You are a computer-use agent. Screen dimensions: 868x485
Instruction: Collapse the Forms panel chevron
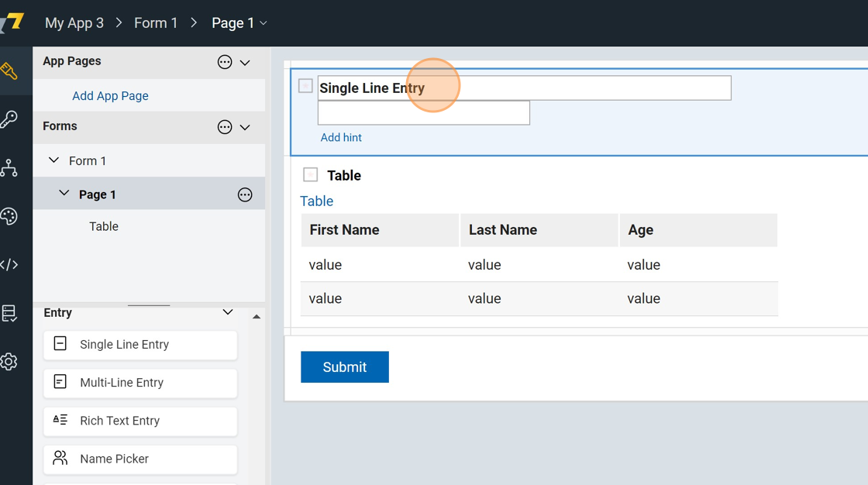click(x=245, y=127)
